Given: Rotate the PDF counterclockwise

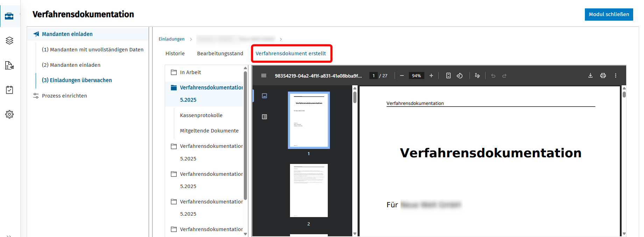Looking at the screenshot, I should [x=460, y=76].
